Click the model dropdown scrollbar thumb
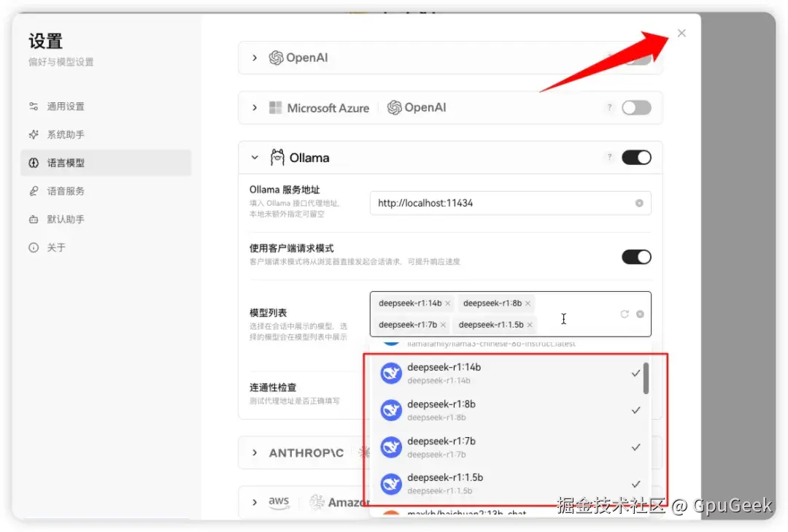Image resolution: width=788 pixels, height=532 pixels. point(646,378)
